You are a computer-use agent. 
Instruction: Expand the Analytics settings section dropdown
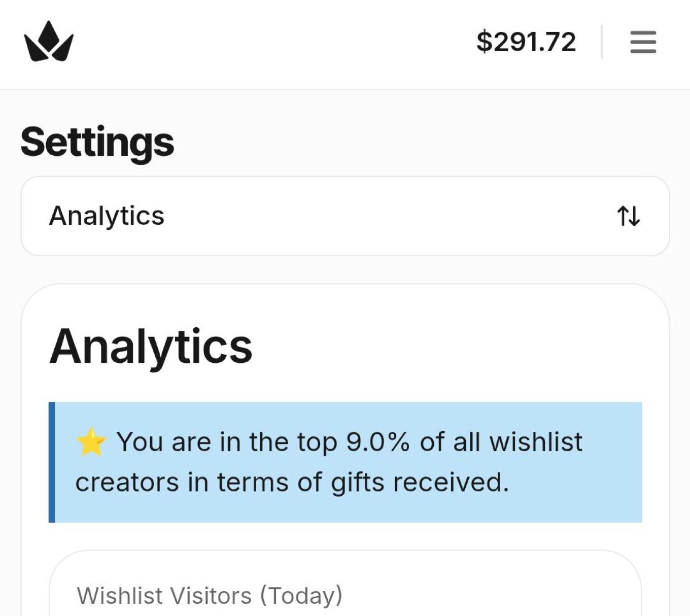point(345,216)
